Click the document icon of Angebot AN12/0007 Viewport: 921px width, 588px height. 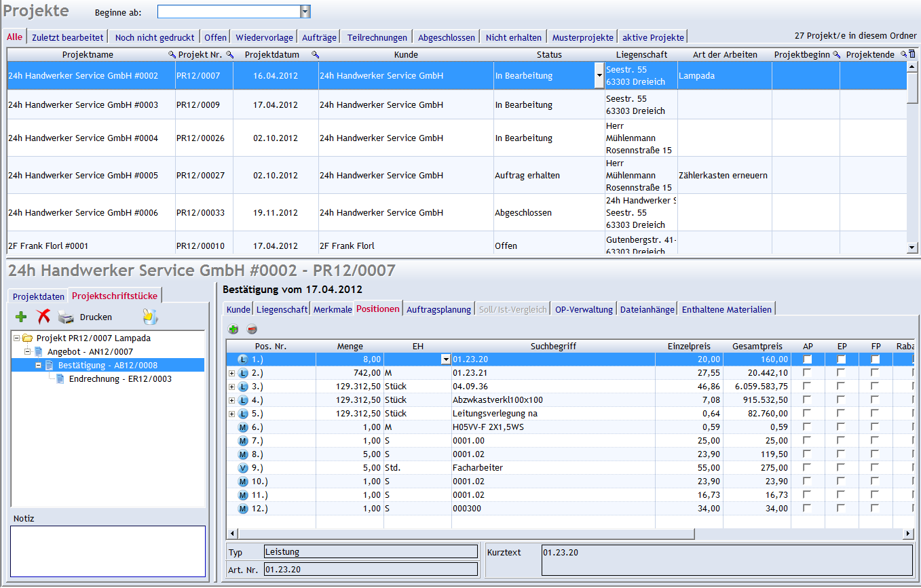pyautogui.click(x=39, y=351)
